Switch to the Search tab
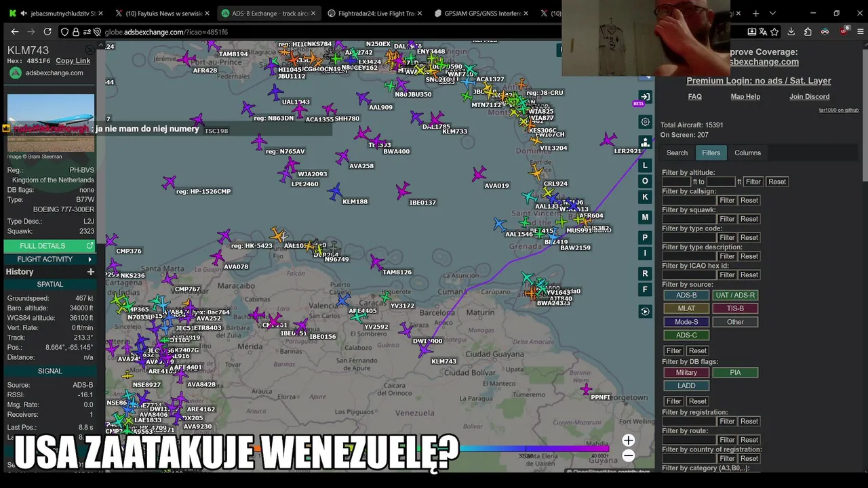868x488 pixels. pyautogui.click(x=677, y=152)
